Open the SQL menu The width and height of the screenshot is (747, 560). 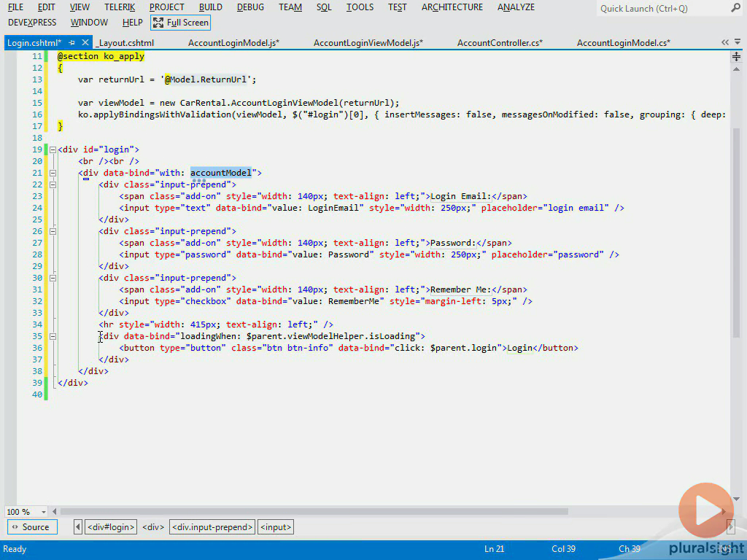tap(324, 7)
